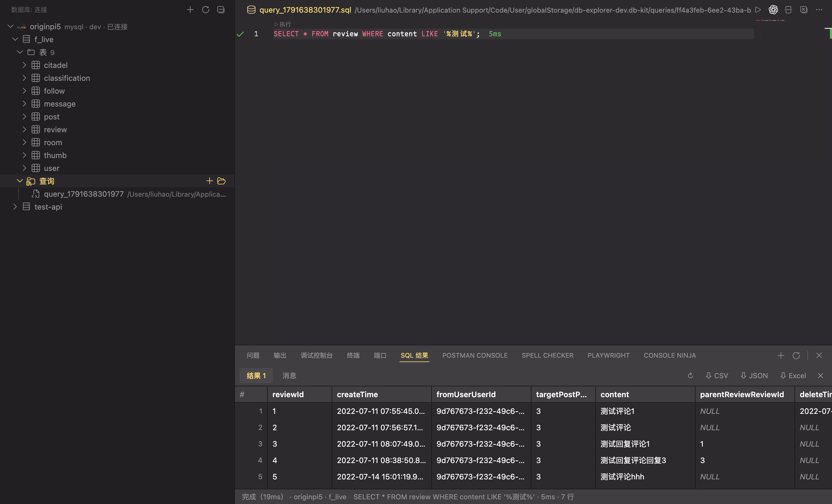Click the citadel table icon
Screen dimensions: 832x504
[36, 65]
